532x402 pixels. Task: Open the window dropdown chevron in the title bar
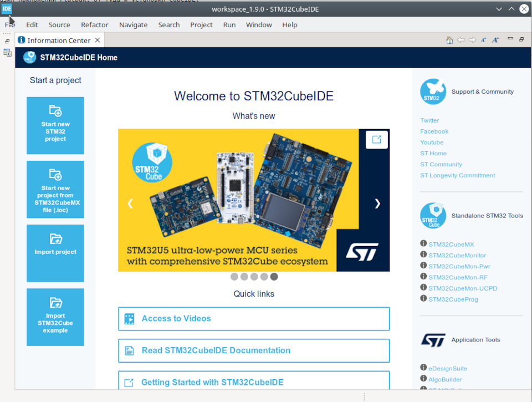coord(498,9)
